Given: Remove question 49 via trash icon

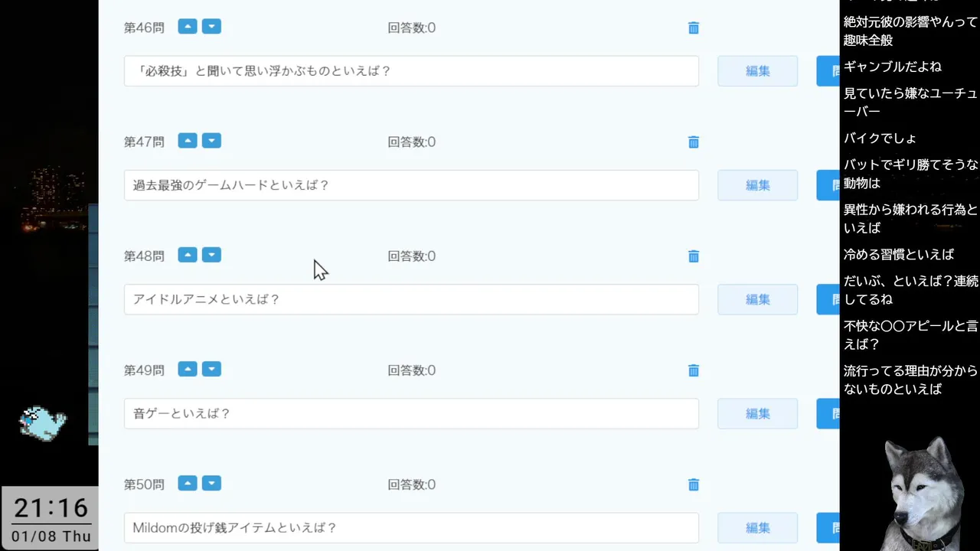Looking at the screenshot, I should click(x=694, y=370).
